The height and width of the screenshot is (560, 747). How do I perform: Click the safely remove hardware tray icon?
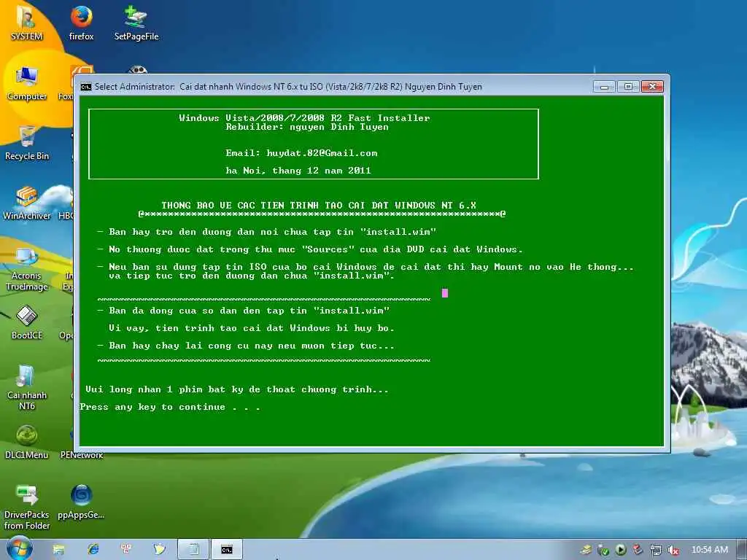pos(587,550)
